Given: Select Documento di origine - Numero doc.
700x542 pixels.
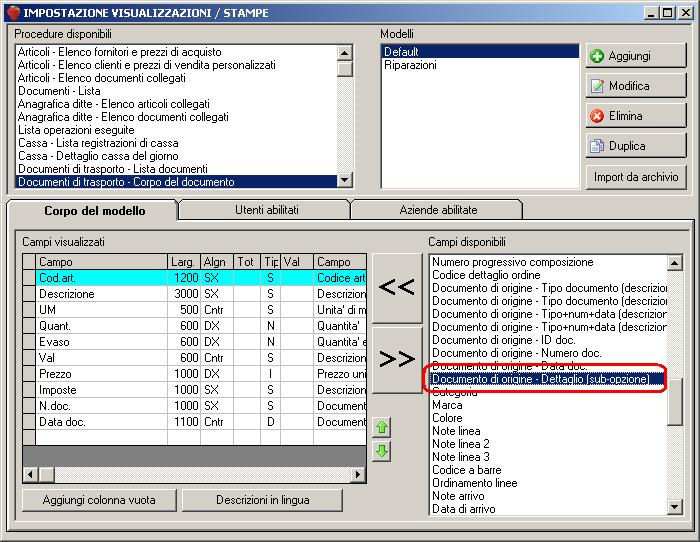Looking at the screenshot, I should point(548,353).
